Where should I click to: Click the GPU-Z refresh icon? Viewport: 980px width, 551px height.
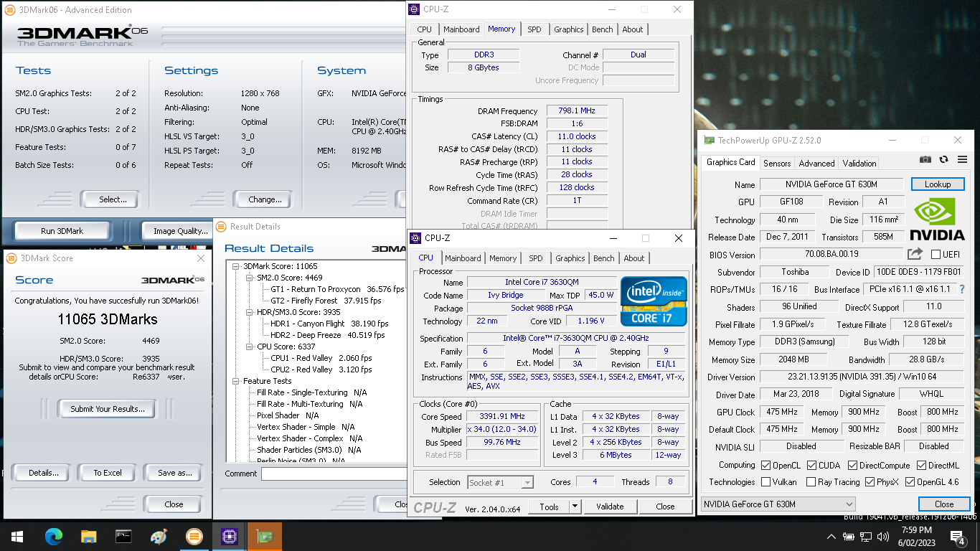[x=944, y=159]
